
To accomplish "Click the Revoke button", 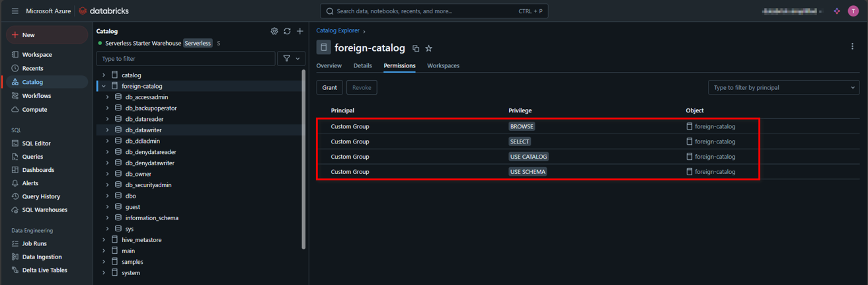I will pos(362,87).
